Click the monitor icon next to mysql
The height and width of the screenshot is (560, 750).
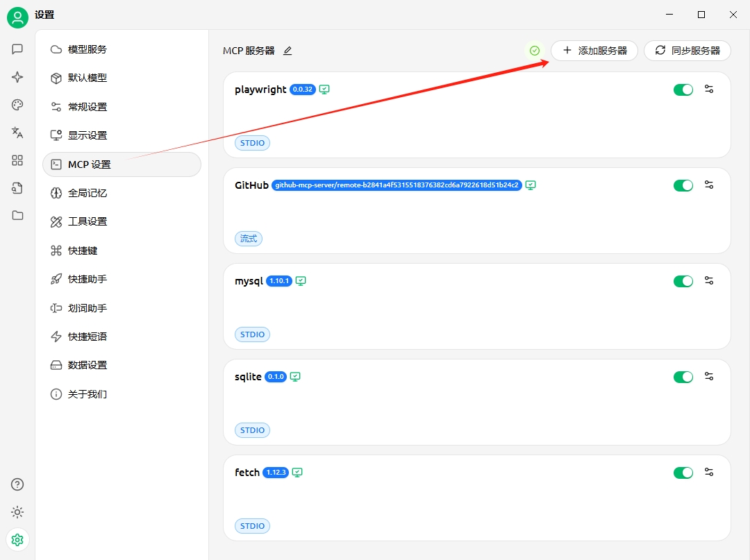[301, 281]
